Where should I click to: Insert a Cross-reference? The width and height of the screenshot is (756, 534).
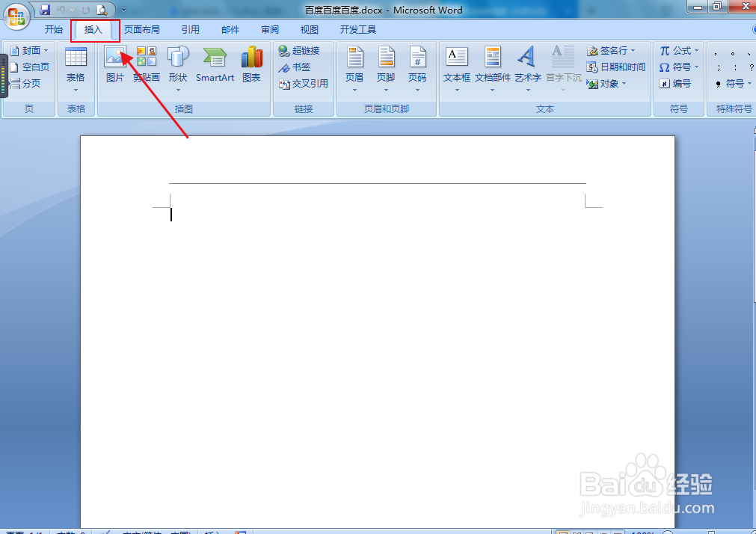(x=302, y=83)
